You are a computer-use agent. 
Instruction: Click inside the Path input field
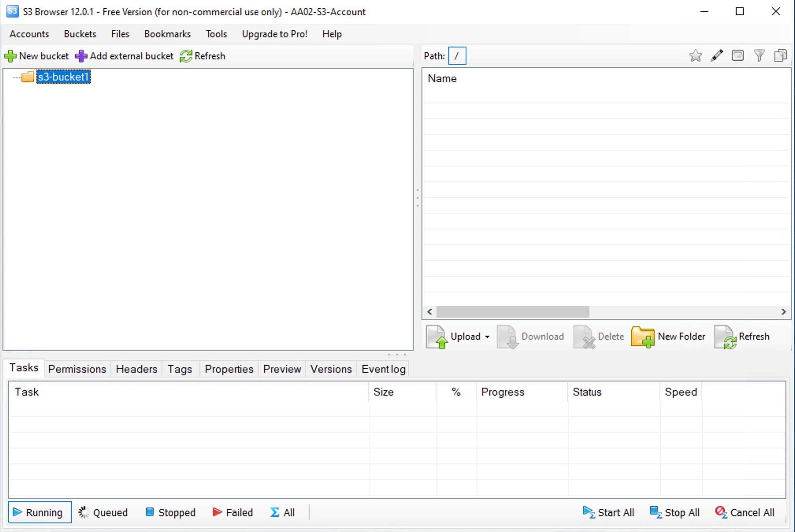click(457, 56)
